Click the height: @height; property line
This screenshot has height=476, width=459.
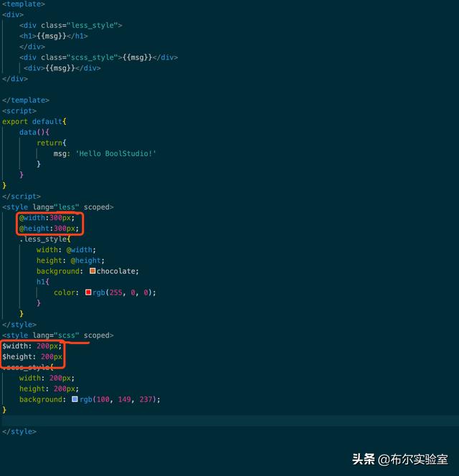click(70, 260)
